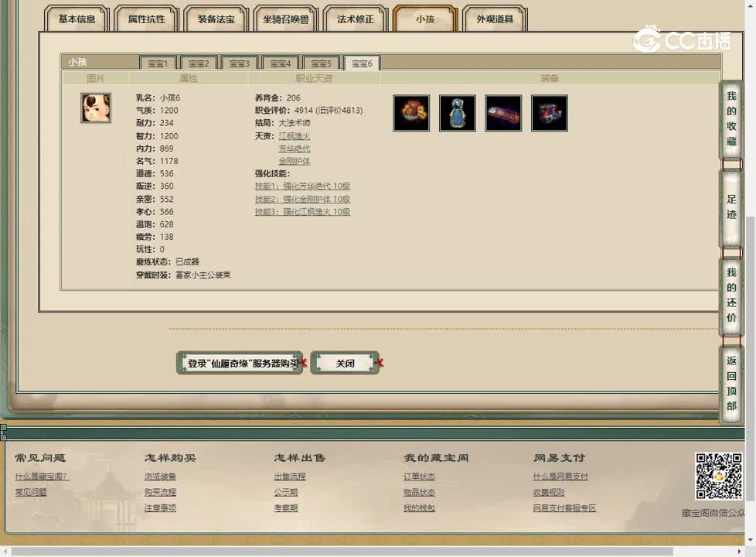The height and width of the screenshot is (557, 756).
Task: Click the 关闭 button
Action: tap(345, 363)
